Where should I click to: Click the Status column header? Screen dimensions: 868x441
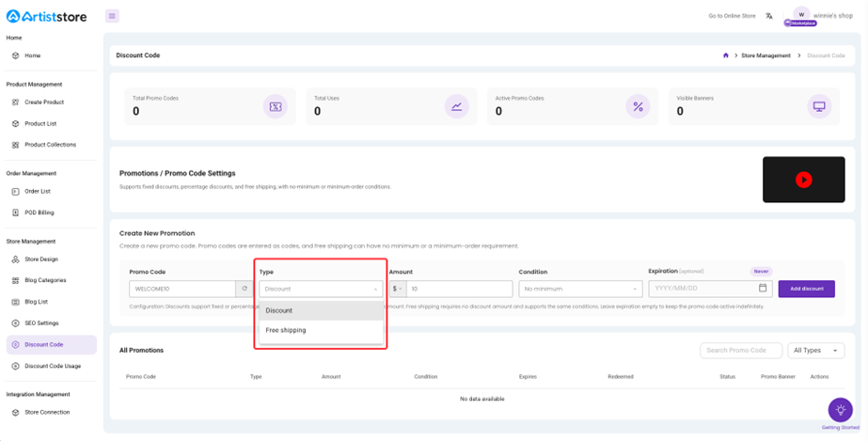727,377
